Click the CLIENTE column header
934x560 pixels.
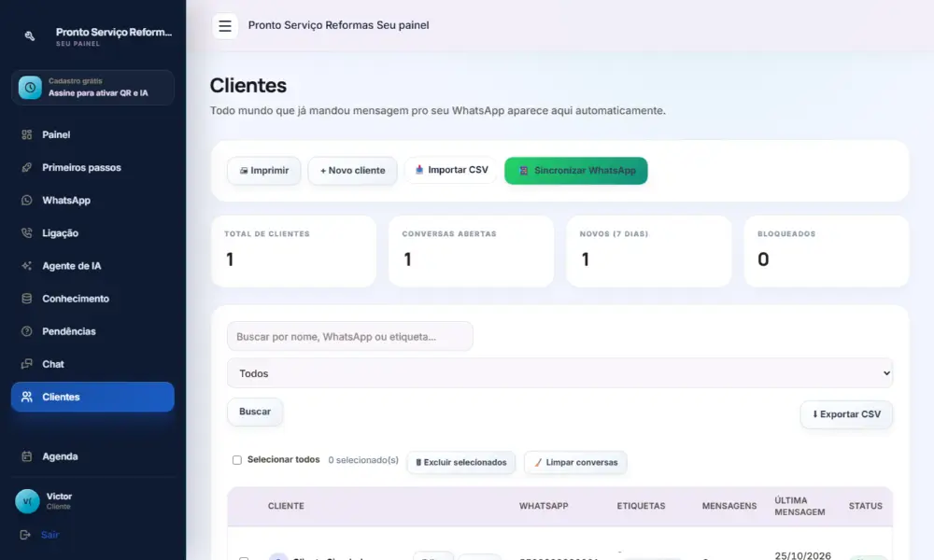tap(286, 506)
